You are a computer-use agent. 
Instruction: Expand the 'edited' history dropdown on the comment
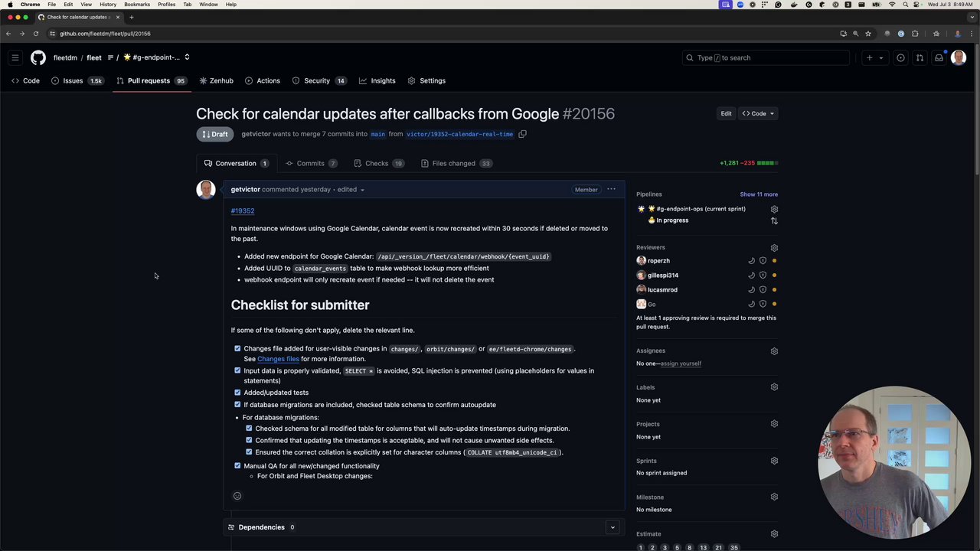[x=351, y=189]
